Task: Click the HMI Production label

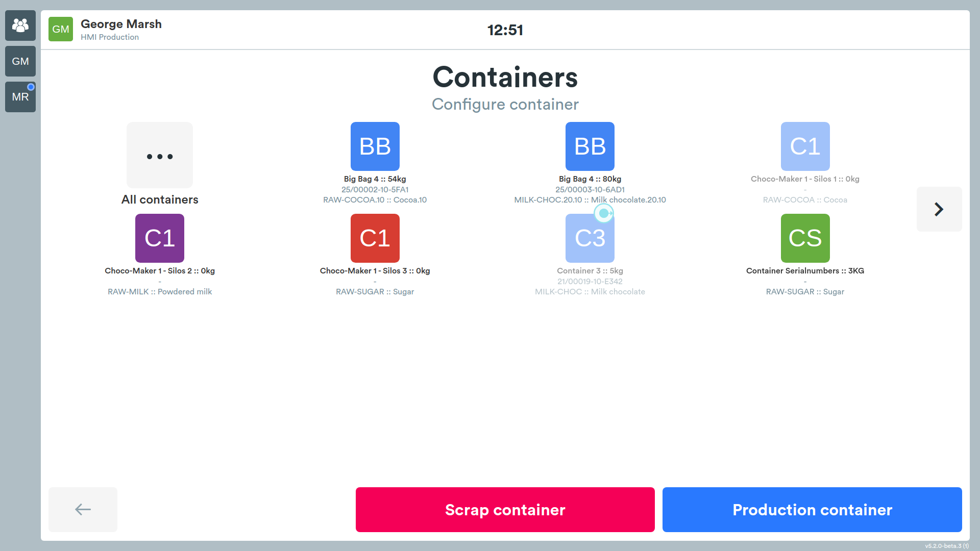Action: pos(110,37)
